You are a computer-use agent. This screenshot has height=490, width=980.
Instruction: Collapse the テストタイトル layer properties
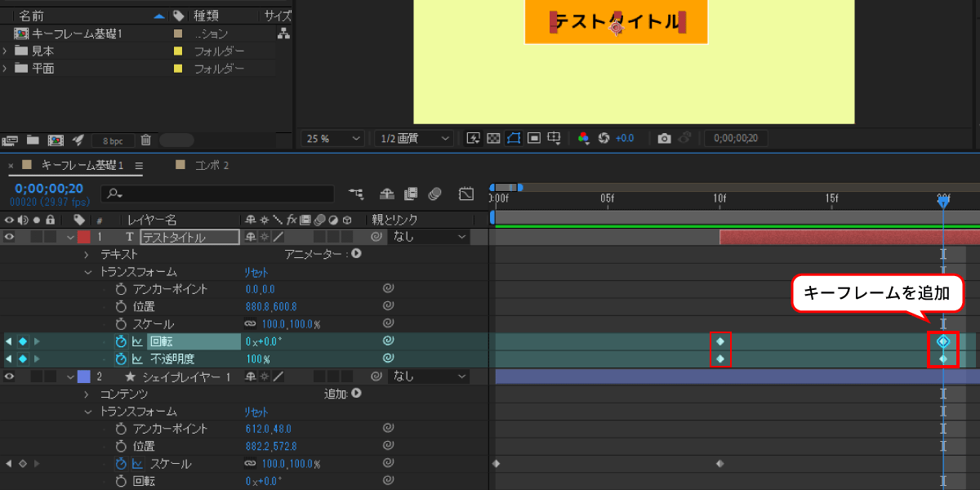[x=70, y=238]
